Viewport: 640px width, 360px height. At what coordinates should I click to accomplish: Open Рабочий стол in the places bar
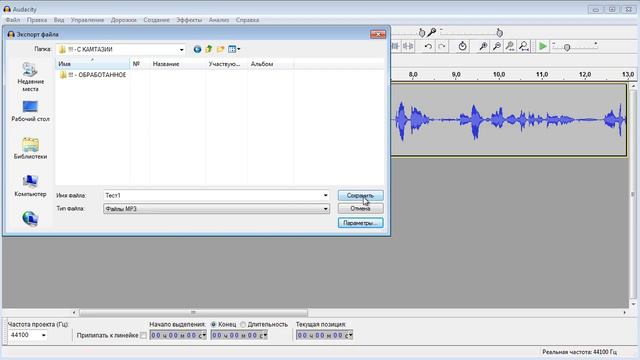[30, 111]
